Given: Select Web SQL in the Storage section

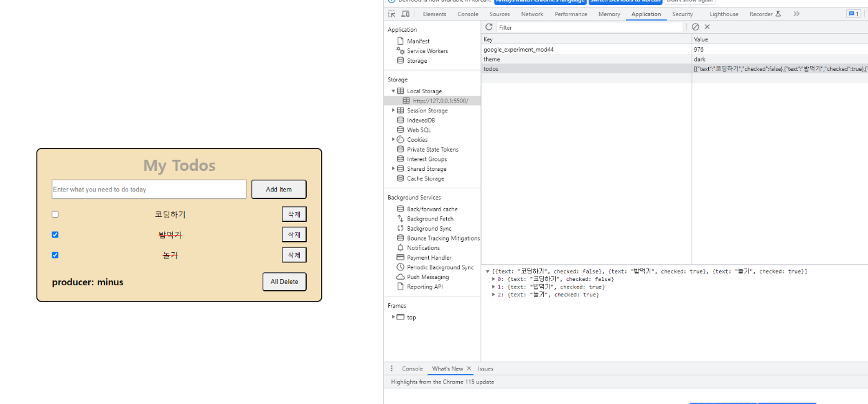Looking at the screenshot, I should pyautogui.click(x=419, y=130).
